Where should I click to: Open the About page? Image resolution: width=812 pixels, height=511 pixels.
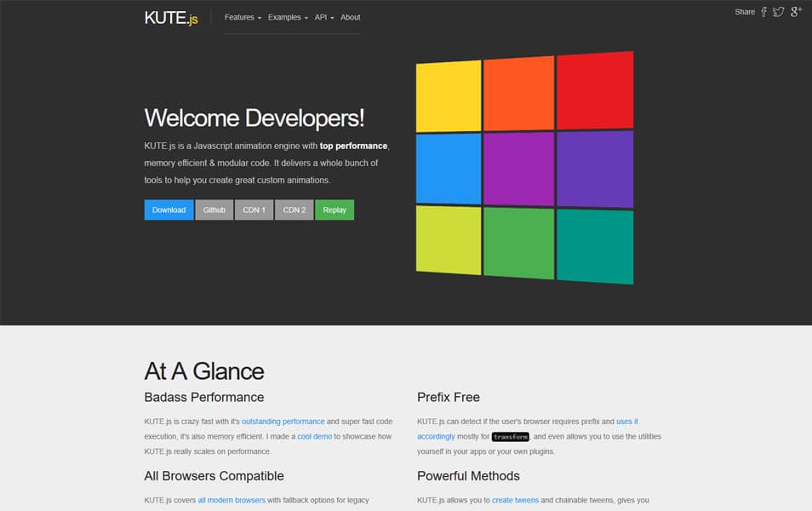tap(350, 16)
